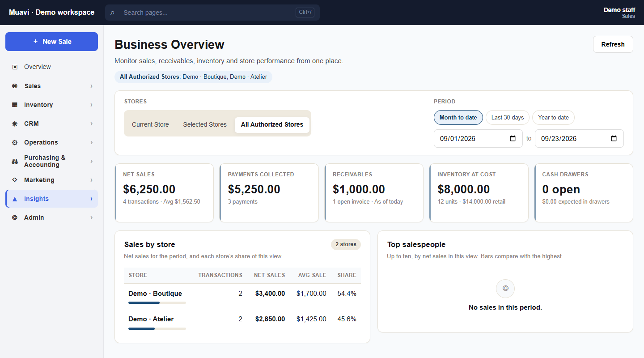Focus the Search pages field

coord(212,13)
